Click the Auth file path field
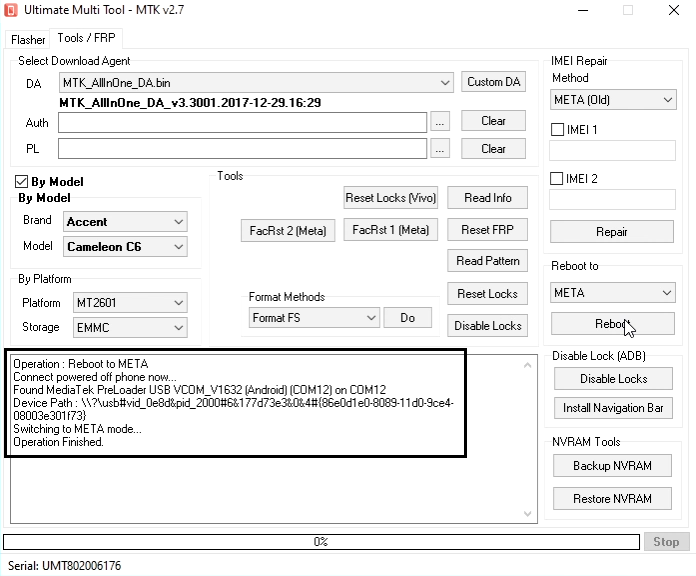Image resolution: width=696 pixels, height=576 pixels. [x=242, y=122]
